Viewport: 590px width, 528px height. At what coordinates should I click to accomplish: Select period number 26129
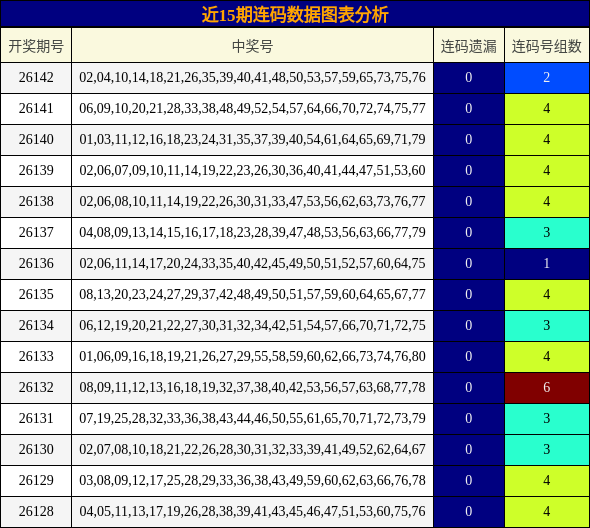point(36,480)
